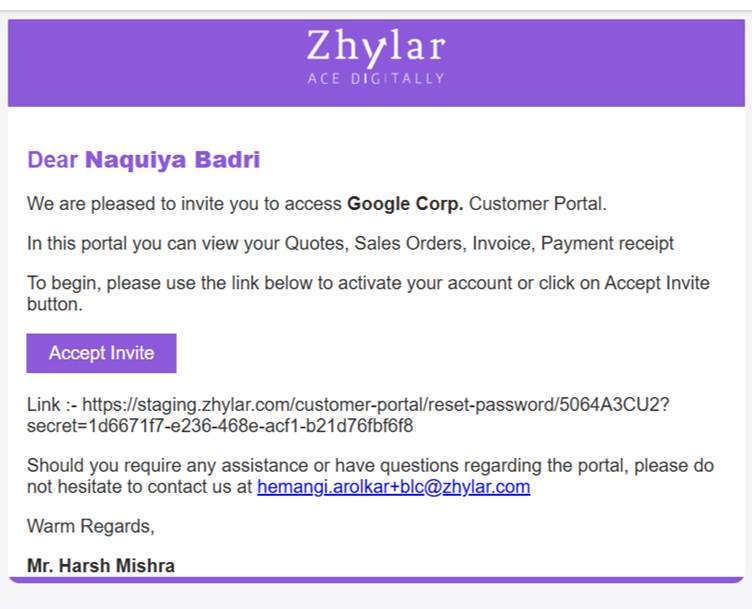Click the Zhylar logo in the header
This screenshot has height=609, width=752.
(x=375, y=47)
